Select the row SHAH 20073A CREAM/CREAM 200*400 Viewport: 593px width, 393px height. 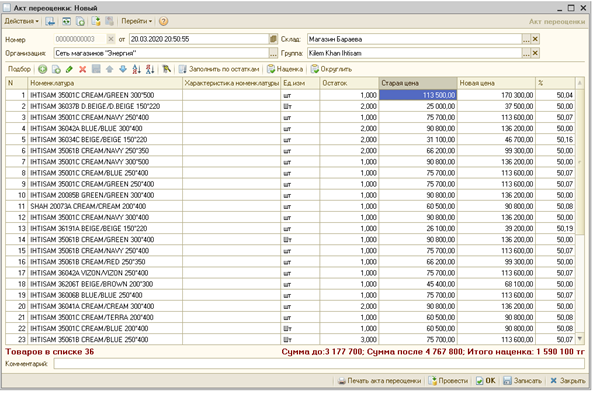290,206
